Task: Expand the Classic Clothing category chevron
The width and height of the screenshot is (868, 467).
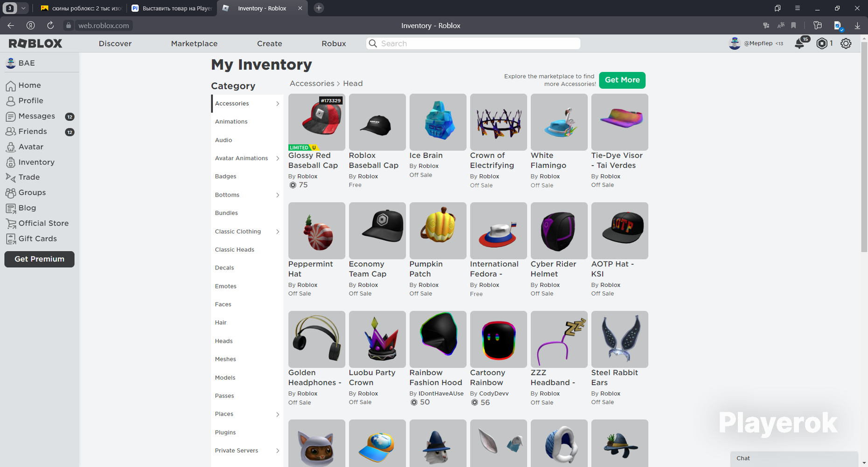Action: click(x=278, y=232)
